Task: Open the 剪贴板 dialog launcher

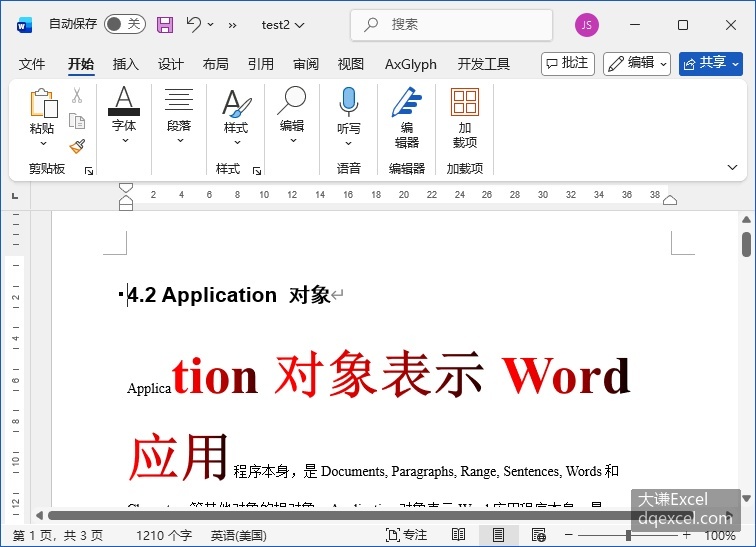Action: pos(89,170)
